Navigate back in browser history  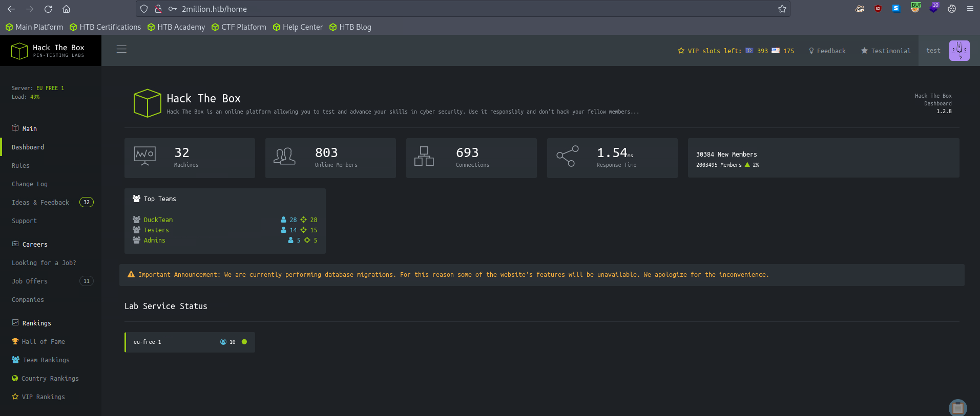(11, 9)
